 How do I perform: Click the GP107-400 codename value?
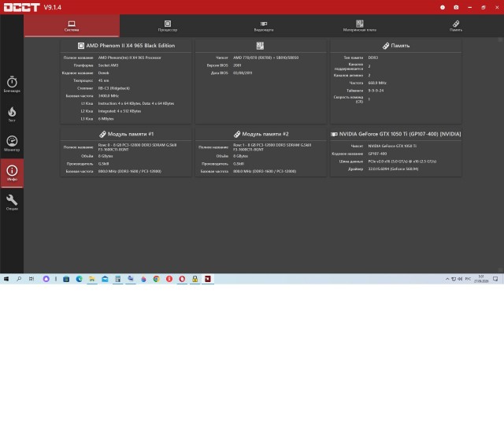377,154
